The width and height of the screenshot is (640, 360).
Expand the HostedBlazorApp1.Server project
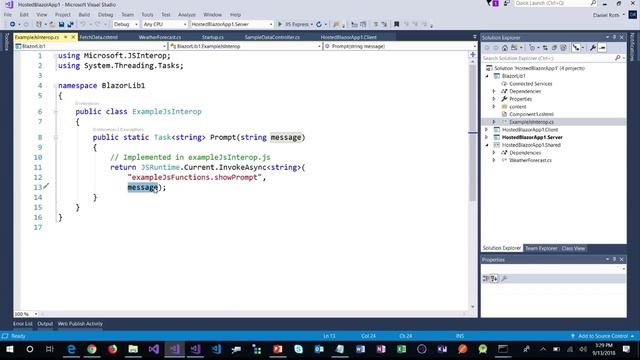point(487,138)
